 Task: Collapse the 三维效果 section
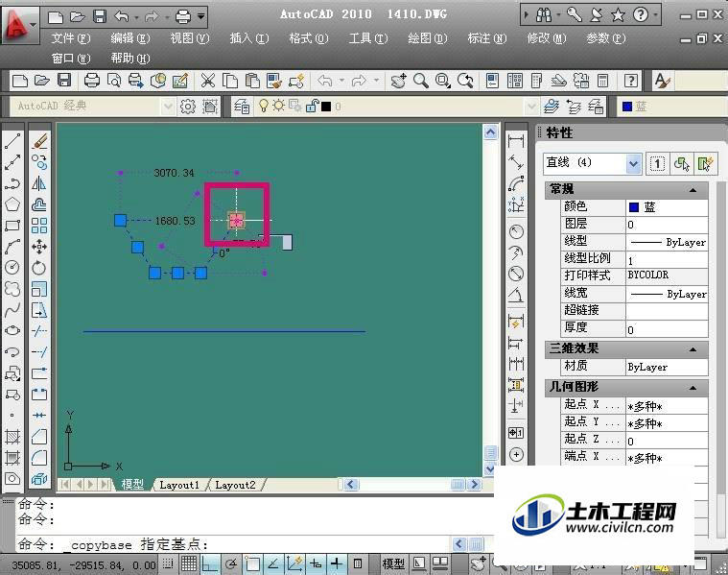(693, 349)
